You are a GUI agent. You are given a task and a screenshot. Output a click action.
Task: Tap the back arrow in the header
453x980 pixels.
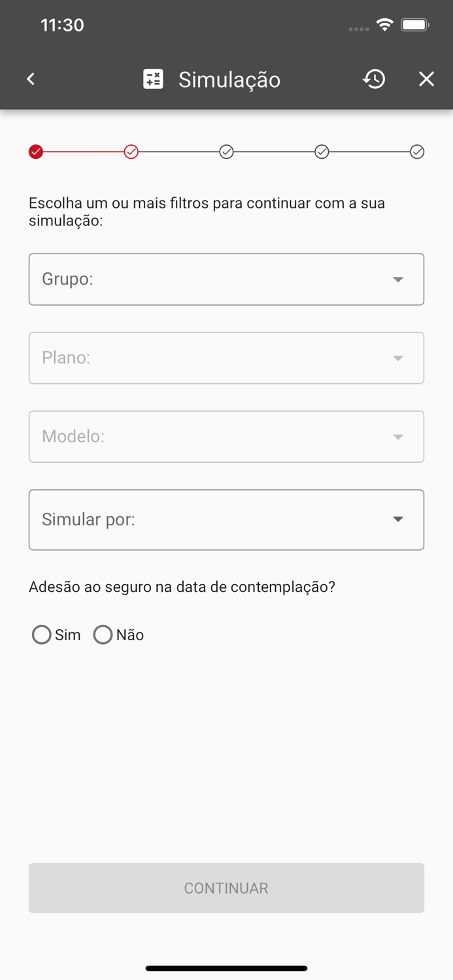click(x=30, y=79)
